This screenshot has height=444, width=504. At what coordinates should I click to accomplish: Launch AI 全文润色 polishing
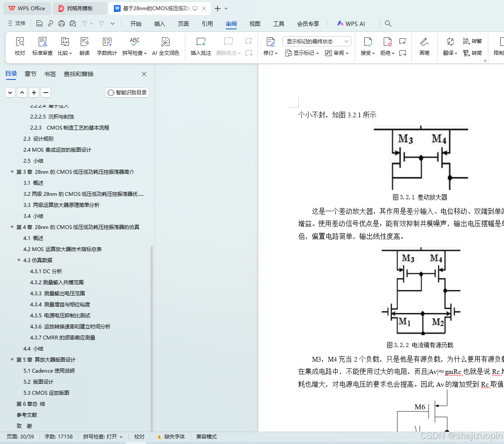[166, 47]
